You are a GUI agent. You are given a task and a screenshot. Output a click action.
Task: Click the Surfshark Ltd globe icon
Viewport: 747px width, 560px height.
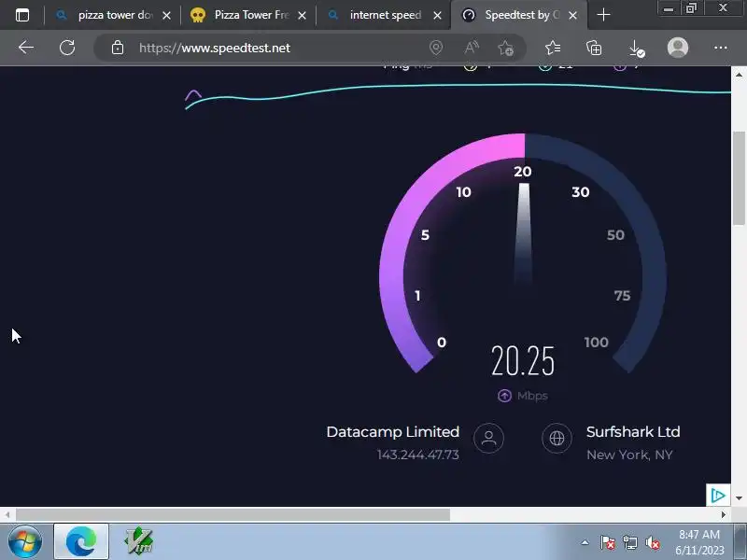pos(557,438)
